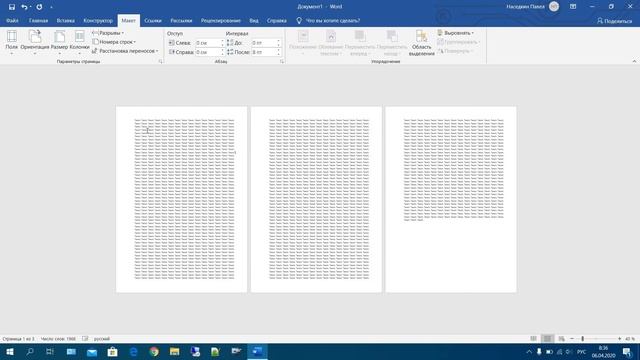Screen dimensions: 640x360
Task: Switch to Read Mode view
Action: click(x=533, y=339)
